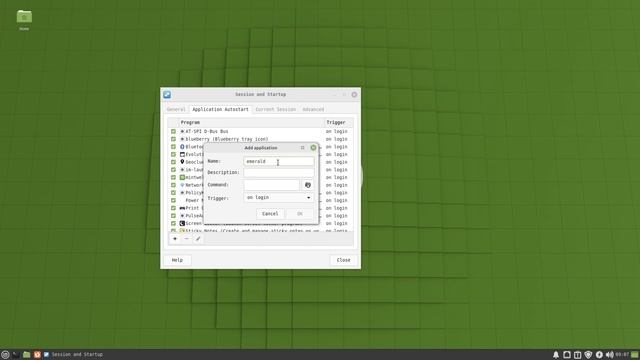Toggle the Network entry checkbox

coord(173,185)
